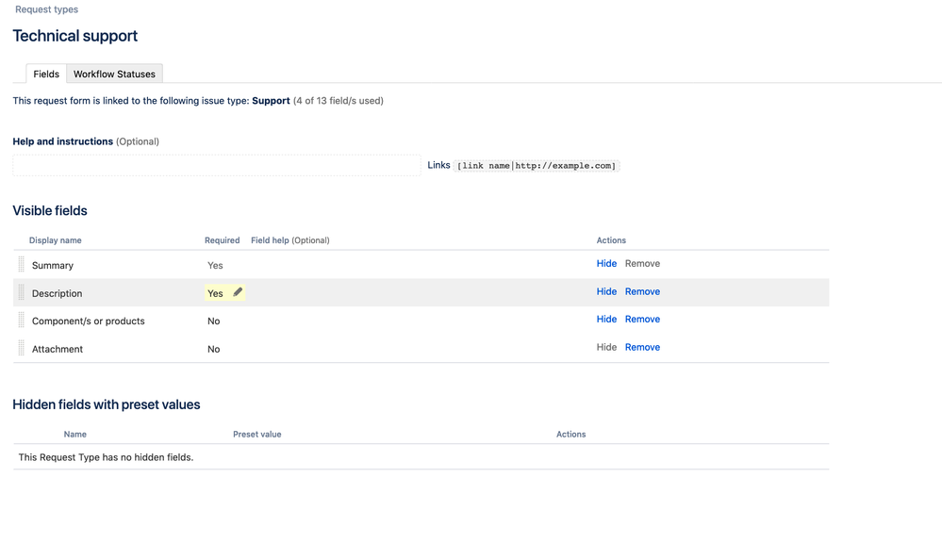Click the Required column header
This screenshot has width=942, height=560.
pos(222,240)
